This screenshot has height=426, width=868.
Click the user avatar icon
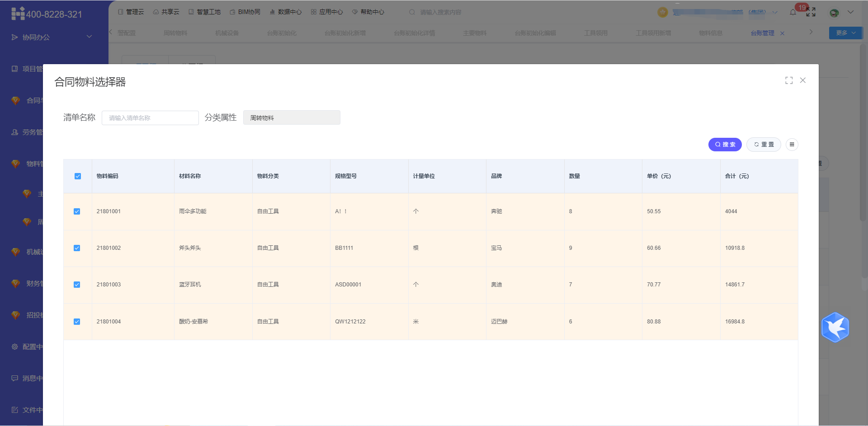pyautogui.click(x=834, y=13)
